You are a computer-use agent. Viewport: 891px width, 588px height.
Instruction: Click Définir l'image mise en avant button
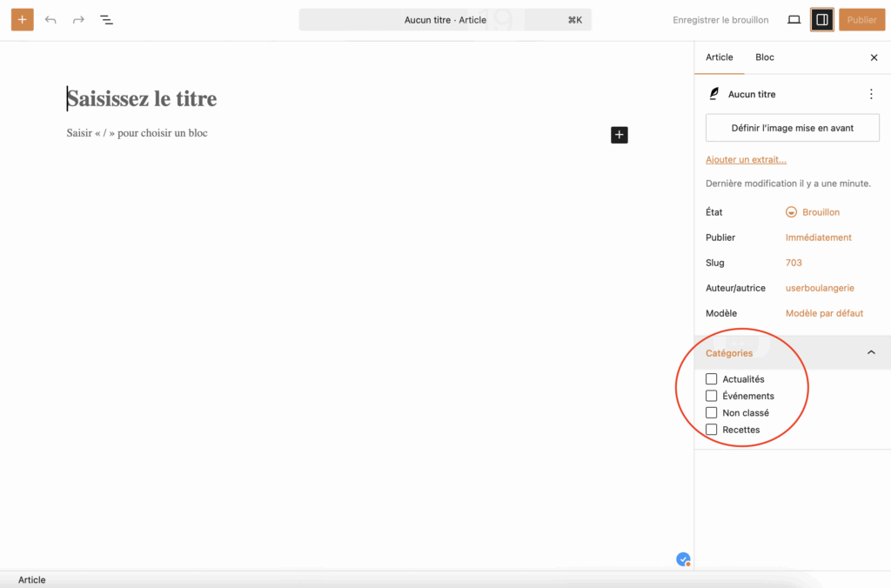pos(792,128)
